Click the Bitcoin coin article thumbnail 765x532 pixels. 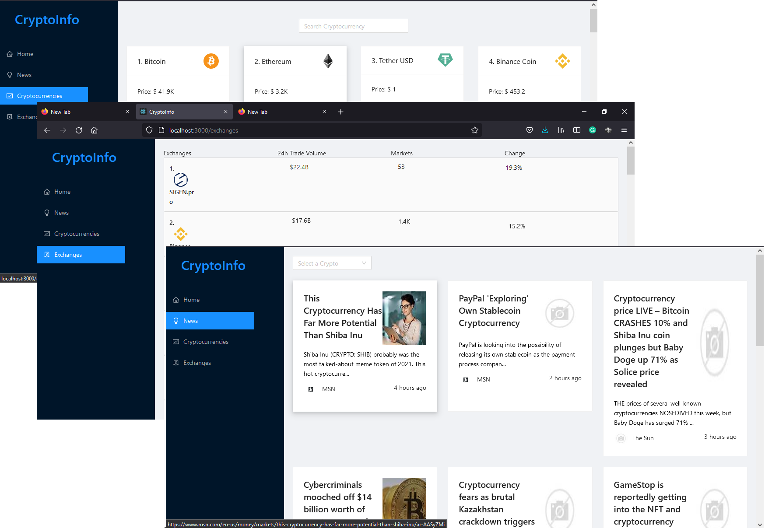404,498
